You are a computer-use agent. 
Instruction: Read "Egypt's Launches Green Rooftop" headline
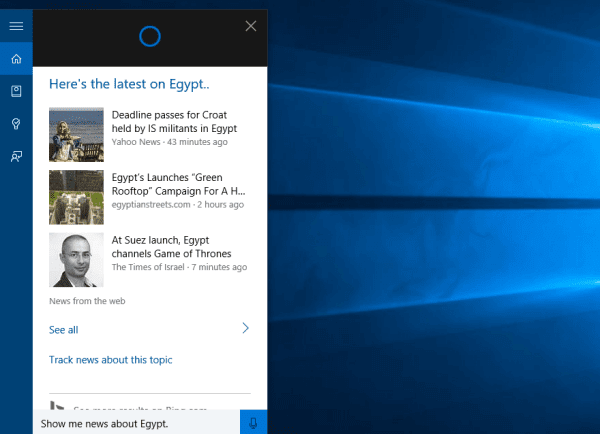tap(178, 184)
